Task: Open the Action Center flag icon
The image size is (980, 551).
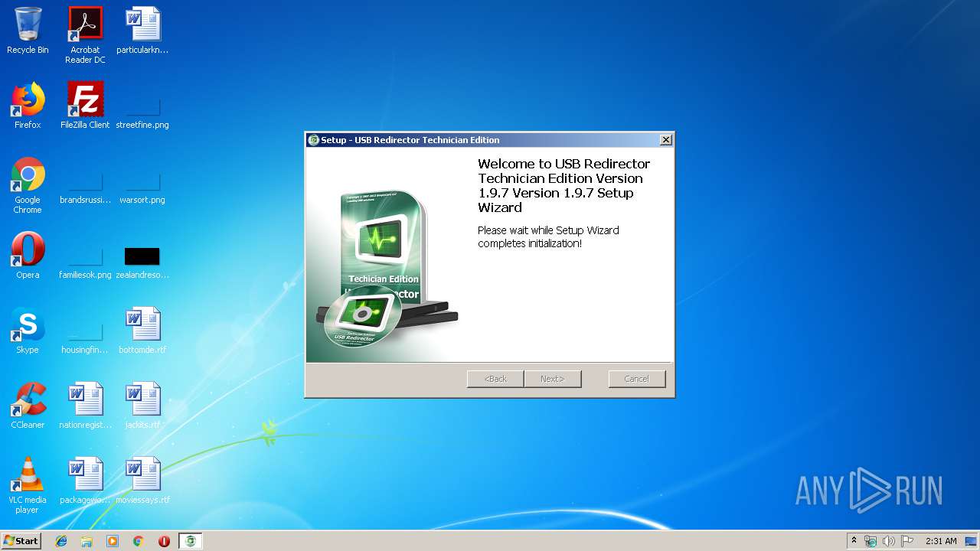Action: pos(906,541)
